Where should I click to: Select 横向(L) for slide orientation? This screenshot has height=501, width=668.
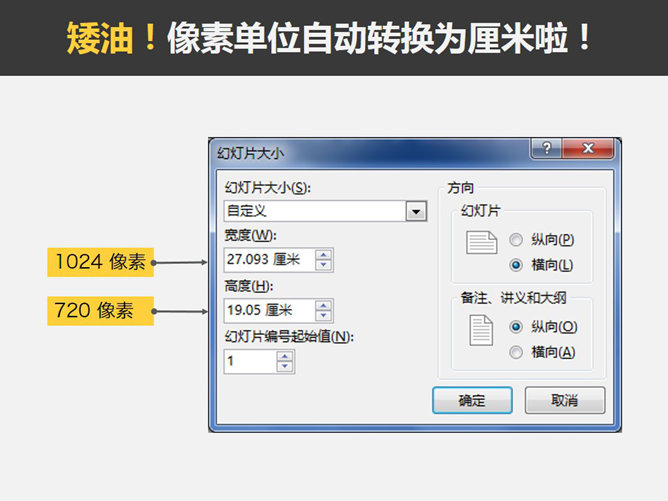point(516,265)
